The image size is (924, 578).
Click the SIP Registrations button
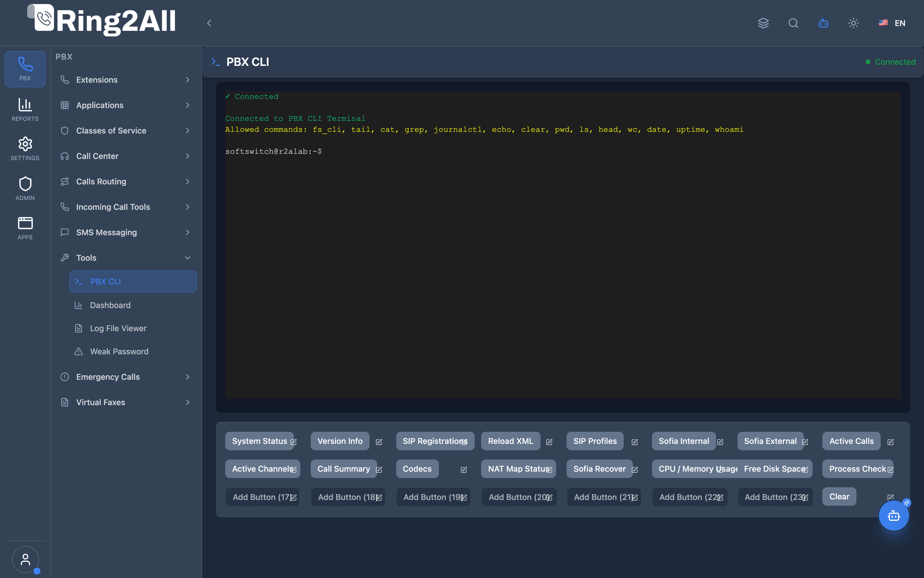pyautogui.click(x=435, y=441)
